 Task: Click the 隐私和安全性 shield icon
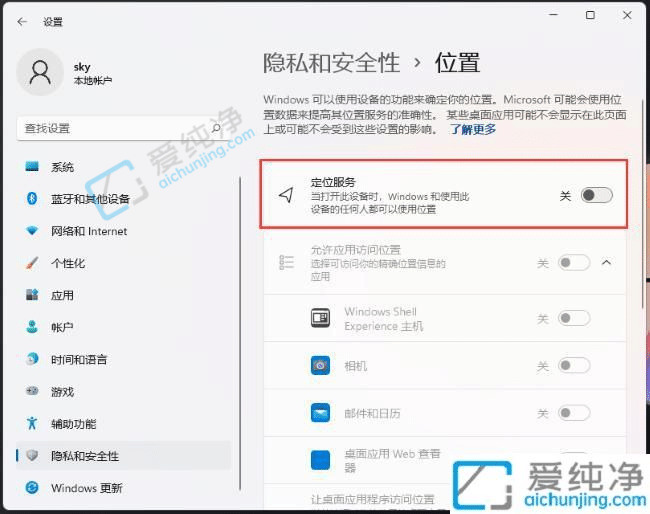(32, 456)
